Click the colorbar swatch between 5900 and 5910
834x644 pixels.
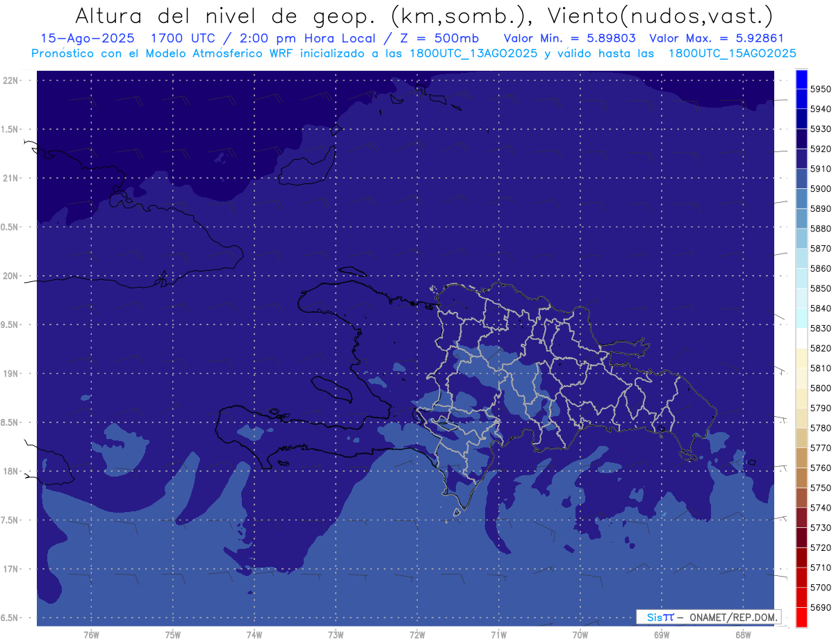(801, 179)
